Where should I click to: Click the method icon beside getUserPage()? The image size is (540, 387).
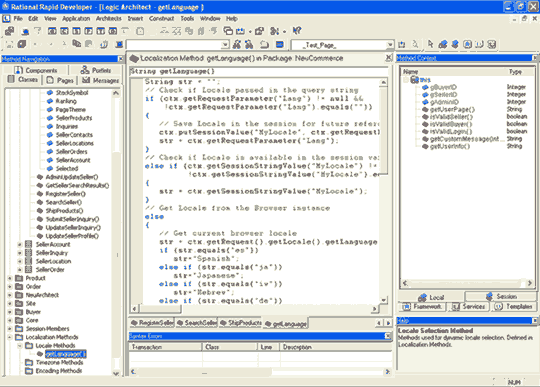point(425,109)
